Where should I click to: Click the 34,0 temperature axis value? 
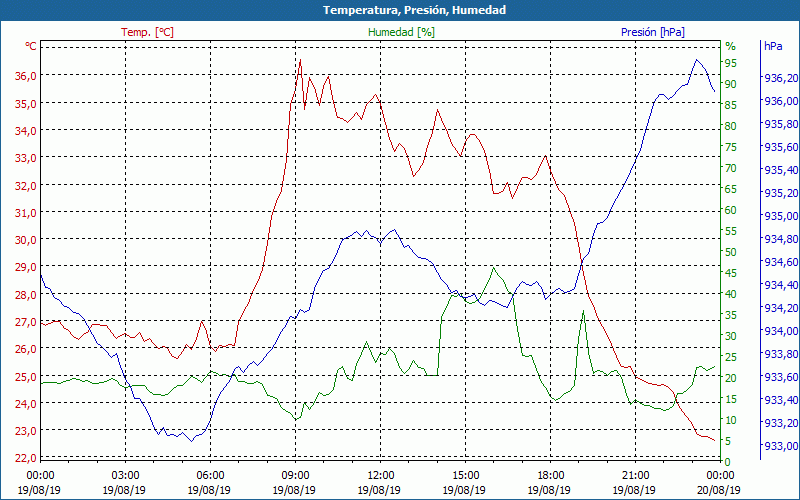[x=25, y=130]
